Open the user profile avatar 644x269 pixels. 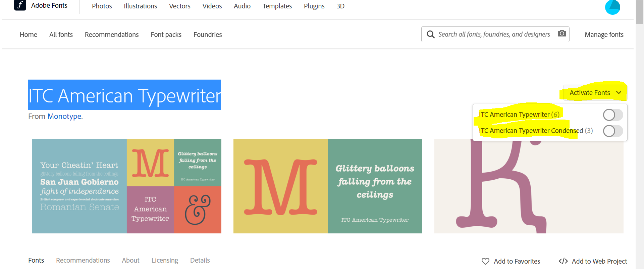click(612, 7)
